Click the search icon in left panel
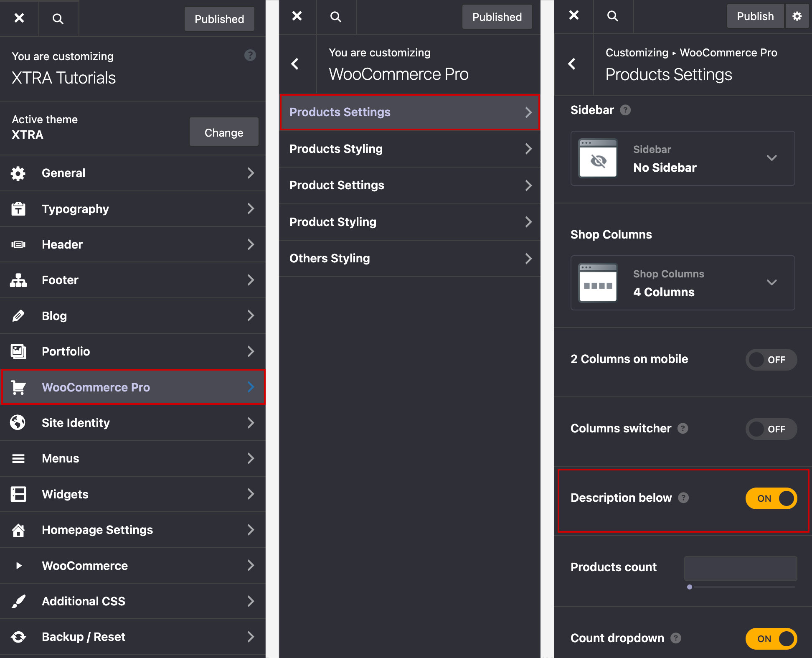 tap(58, 19)
